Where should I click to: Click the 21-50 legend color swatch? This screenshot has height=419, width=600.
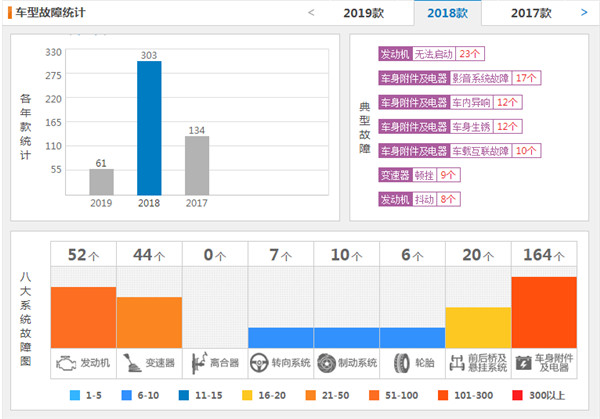[x=311, y=395]
